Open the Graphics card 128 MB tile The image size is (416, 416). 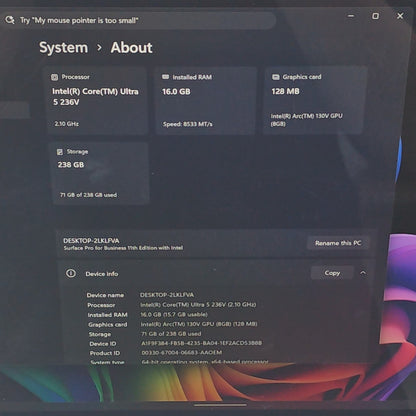point(315,100)
